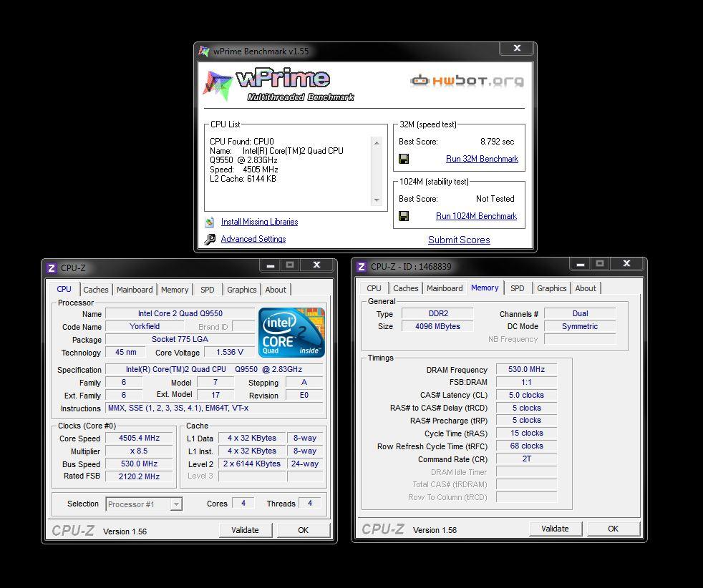Click the Z icon in CPU-Z ID 1468839 window
The width and height of the screenshot is (703, 588).
pos(362,267)
